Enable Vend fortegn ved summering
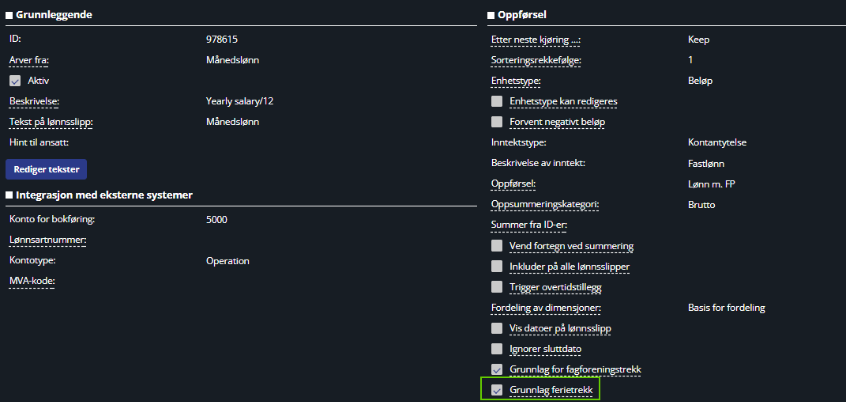Screen dimensions: 846x402 pyautogui.click(x=496, y=246)
